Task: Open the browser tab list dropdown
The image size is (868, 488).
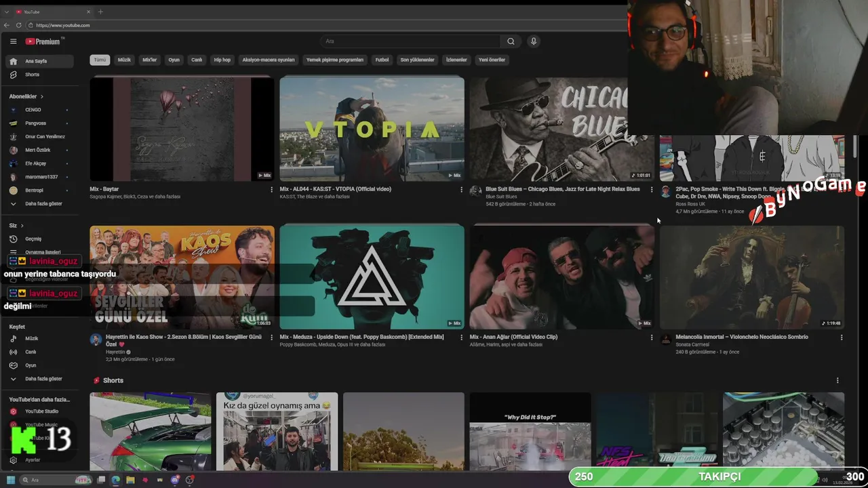Action: (6, 12)
